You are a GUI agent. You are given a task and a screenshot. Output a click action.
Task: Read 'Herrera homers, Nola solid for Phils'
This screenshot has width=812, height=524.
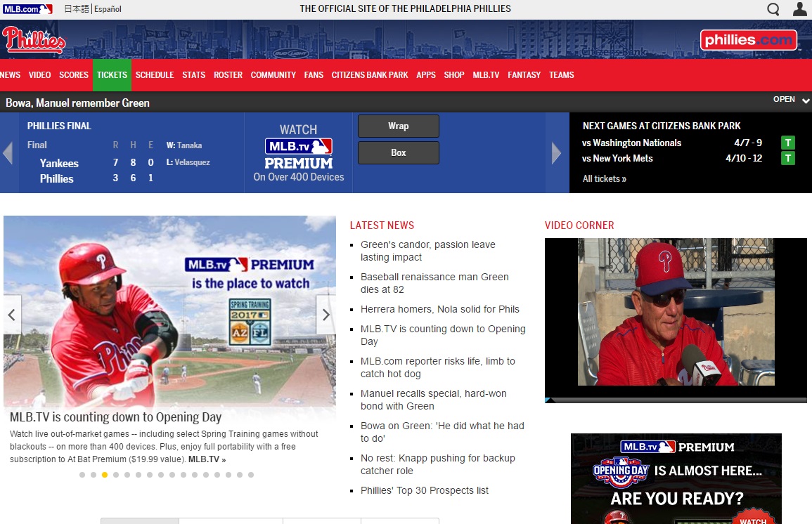pyautogui.click(x=439, y=309)
